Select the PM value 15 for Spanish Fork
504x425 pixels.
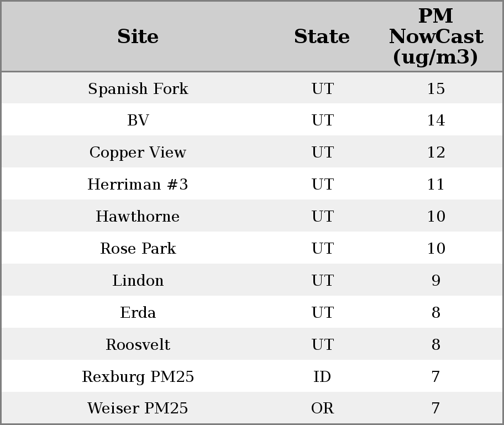pos(435,88)
